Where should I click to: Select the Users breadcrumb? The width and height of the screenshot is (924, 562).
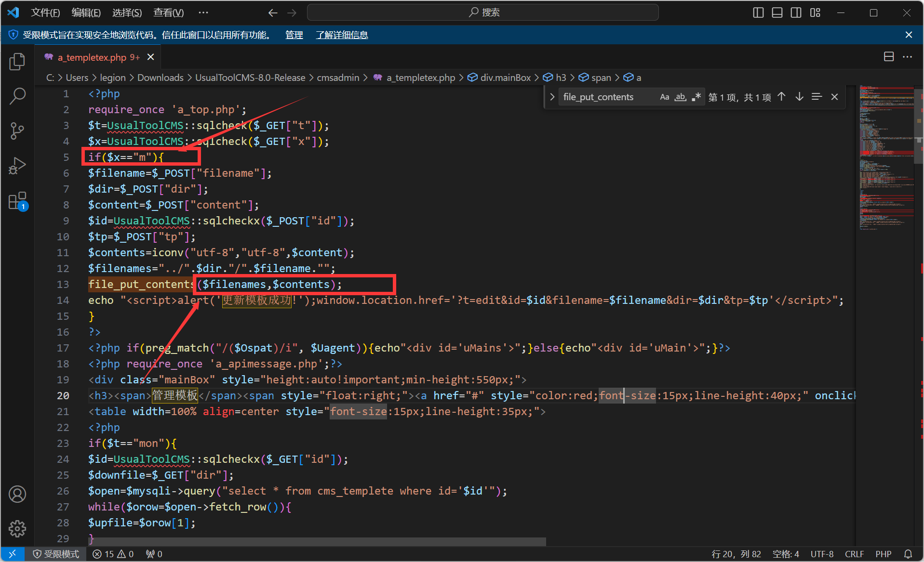pyautogui.click(x=77, y=78)
